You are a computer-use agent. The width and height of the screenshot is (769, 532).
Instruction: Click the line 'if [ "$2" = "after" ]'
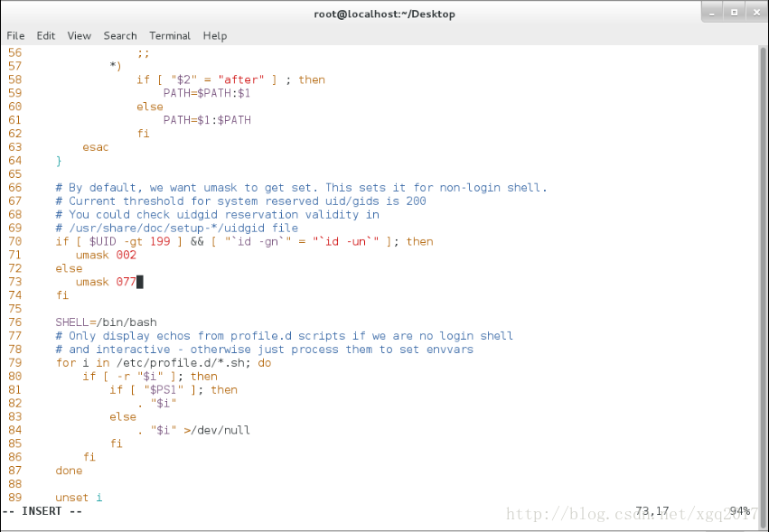coord(230,79)
